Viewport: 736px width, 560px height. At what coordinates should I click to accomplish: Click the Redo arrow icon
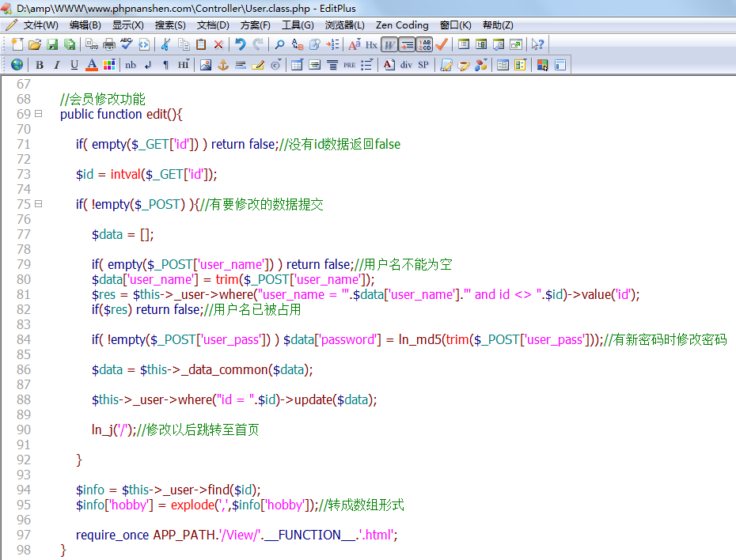pyautogui.click(x=258, y=44)
